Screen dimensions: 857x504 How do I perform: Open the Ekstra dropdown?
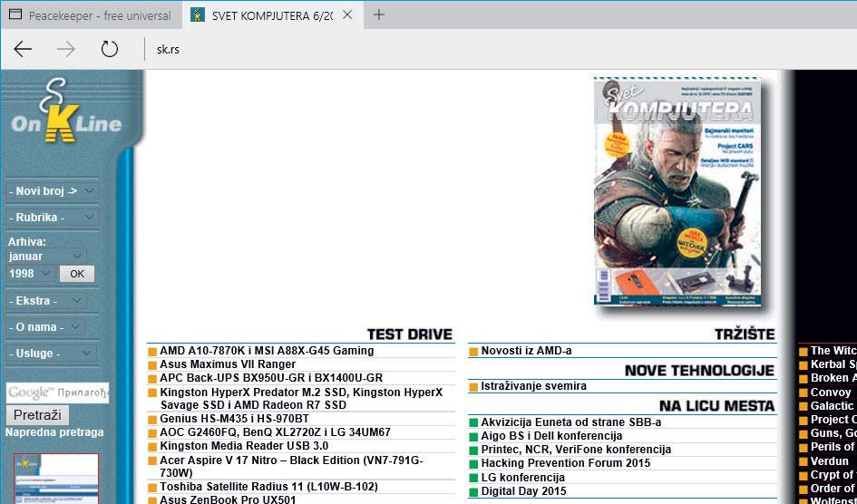(x=46, y=301)
